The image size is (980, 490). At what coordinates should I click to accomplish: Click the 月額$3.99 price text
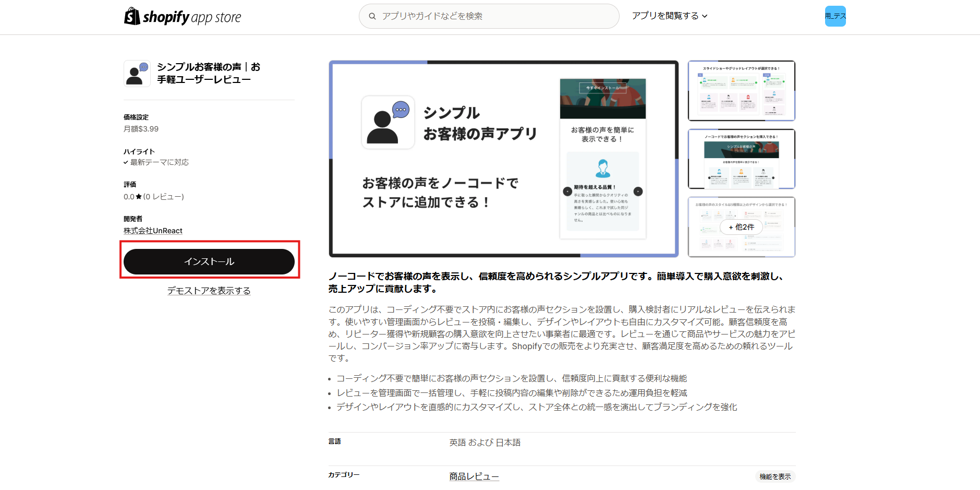tap(141, 129)
